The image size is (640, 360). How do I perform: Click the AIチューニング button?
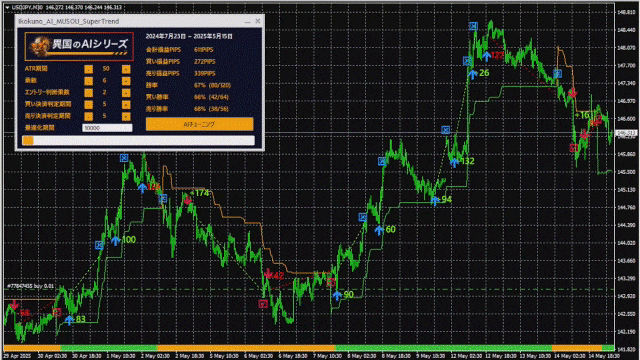tap(199, 124)
